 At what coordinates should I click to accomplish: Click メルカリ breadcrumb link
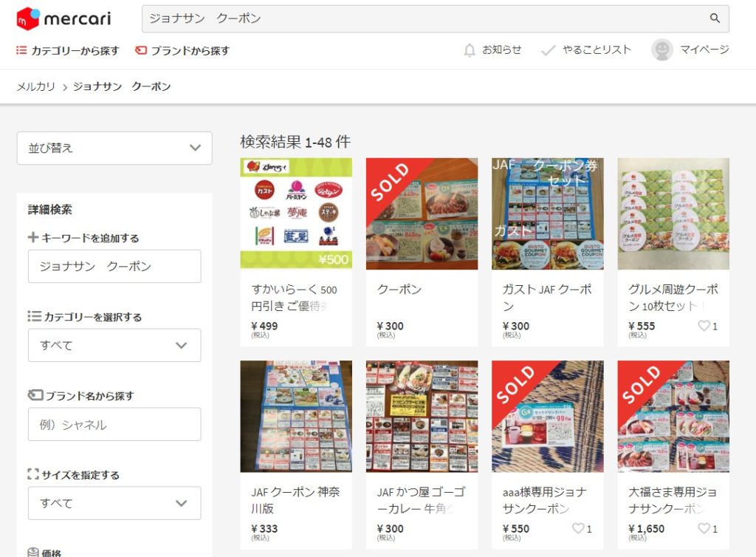coord(35,86)
